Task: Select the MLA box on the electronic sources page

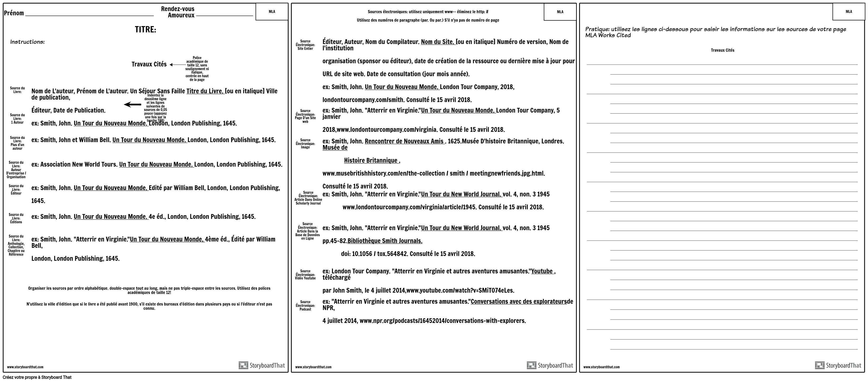Action: point(560,12)
